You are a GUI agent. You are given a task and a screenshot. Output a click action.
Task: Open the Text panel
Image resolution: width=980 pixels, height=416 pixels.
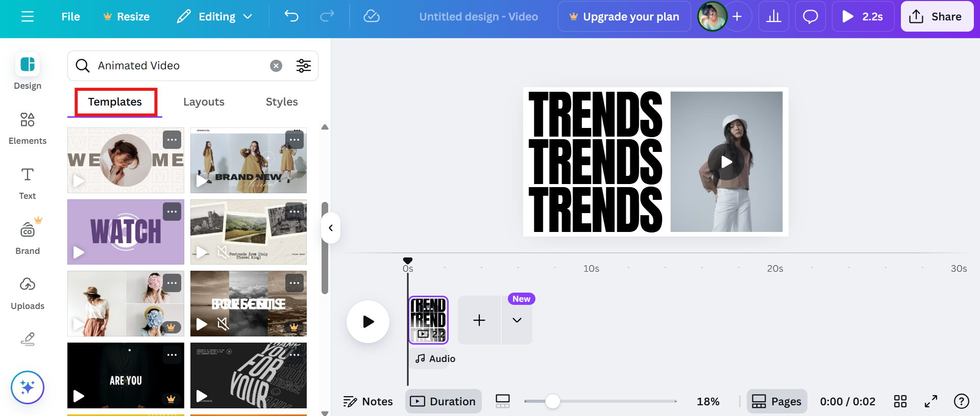(x=28, y=184)
